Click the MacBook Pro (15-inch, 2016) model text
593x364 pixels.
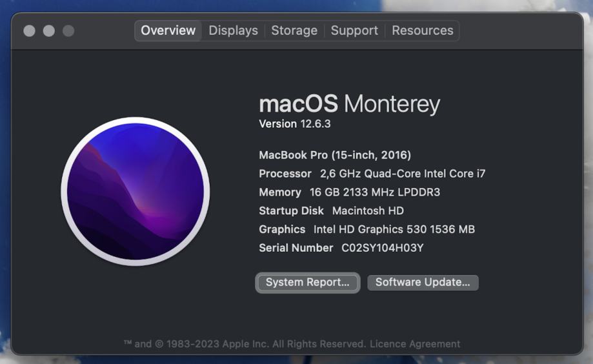point(335,155)
